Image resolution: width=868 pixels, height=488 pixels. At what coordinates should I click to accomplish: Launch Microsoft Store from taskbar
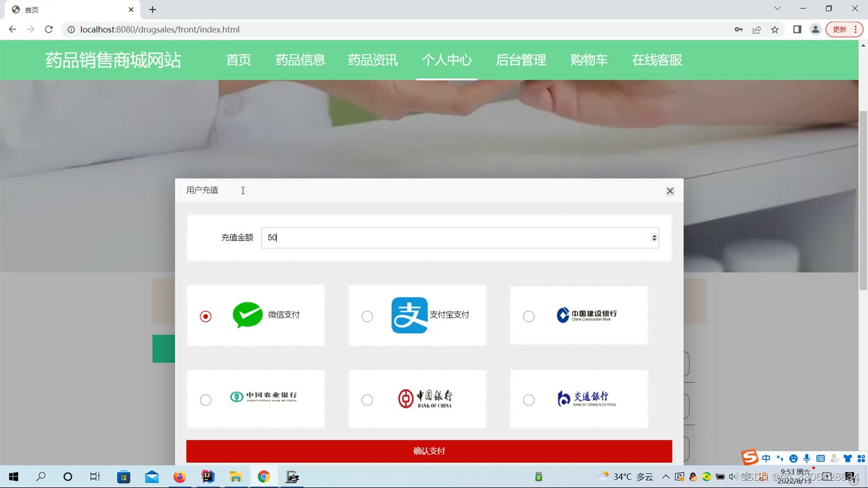click(x=124, y=477)
